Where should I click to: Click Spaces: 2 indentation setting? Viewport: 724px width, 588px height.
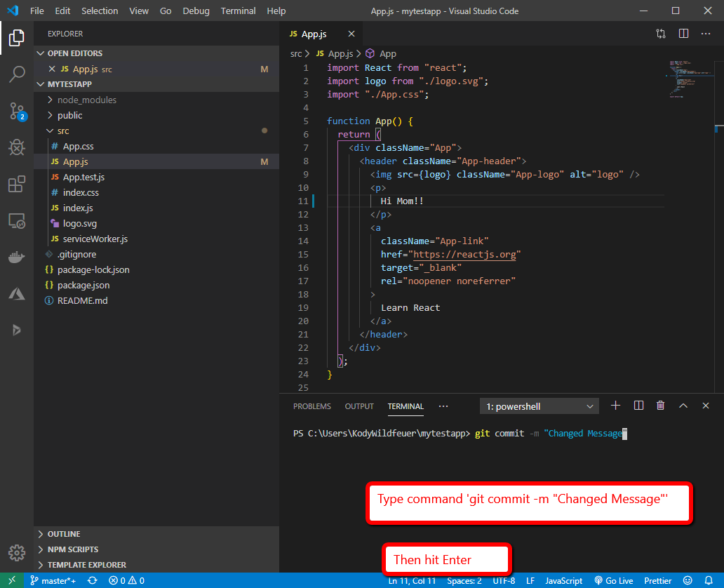pyautogui.click(x=464, y=580)
